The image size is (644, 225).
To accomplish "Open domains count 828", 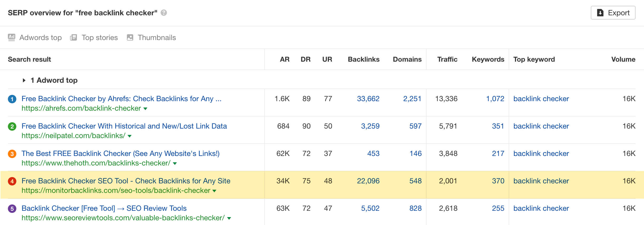I will 415,208.
